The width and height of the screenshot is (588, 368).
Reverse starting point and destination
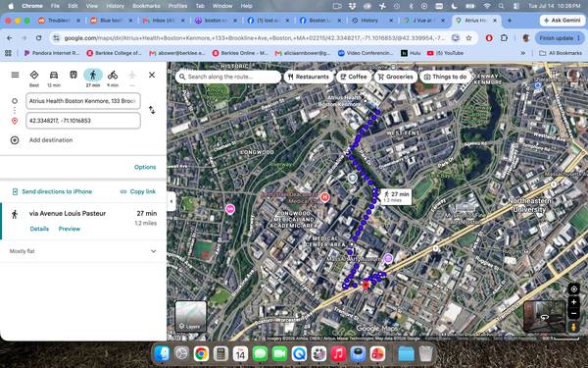tap(152, 110)
